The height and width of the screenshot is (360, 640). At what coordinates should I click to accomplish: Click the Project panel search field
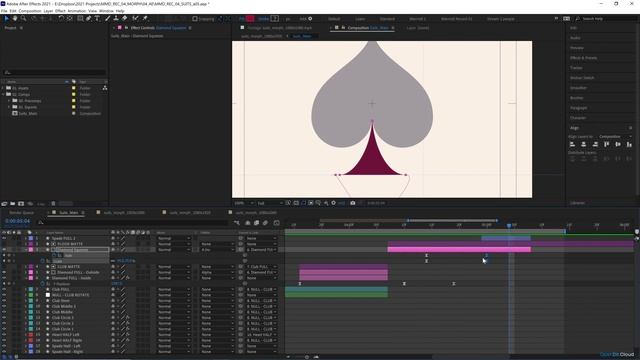coord(54,73)
